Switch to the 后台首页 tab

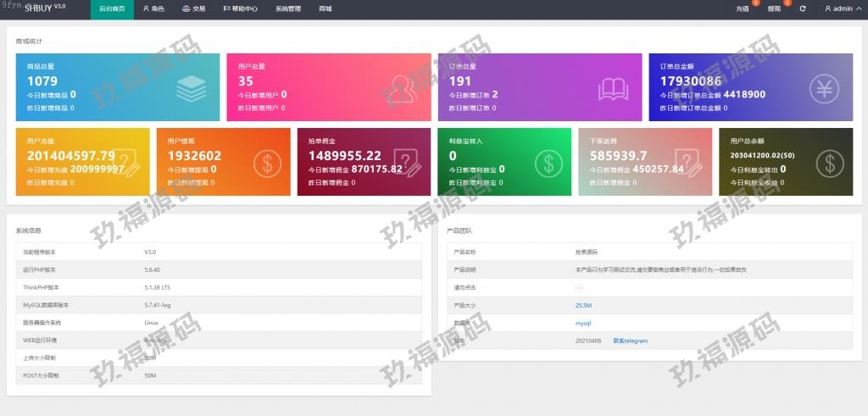[112, 8]
